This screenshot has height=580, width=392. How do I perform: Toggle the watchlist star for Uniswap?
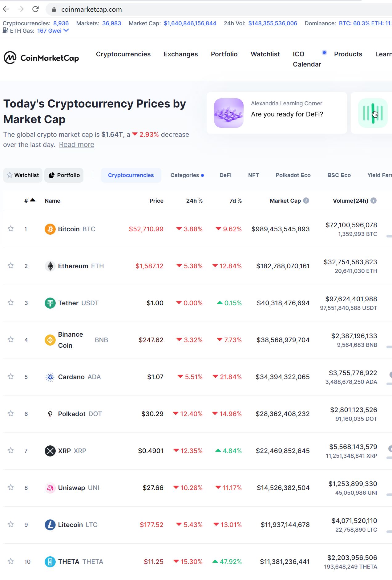pyautogui.click(x=11, y=487)
